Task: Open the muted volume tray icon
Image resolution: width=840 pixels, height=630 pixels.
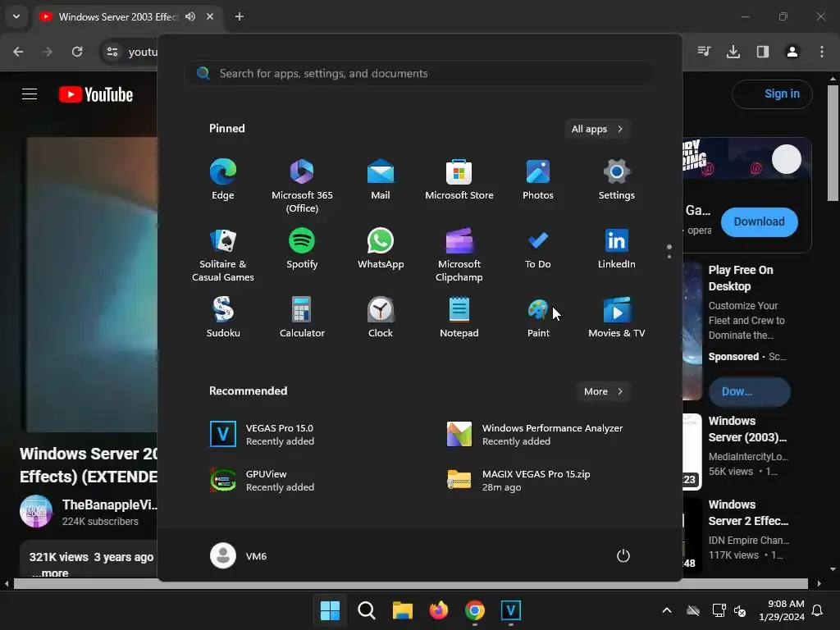Action: pyautogui.click(x=740, y=610)
